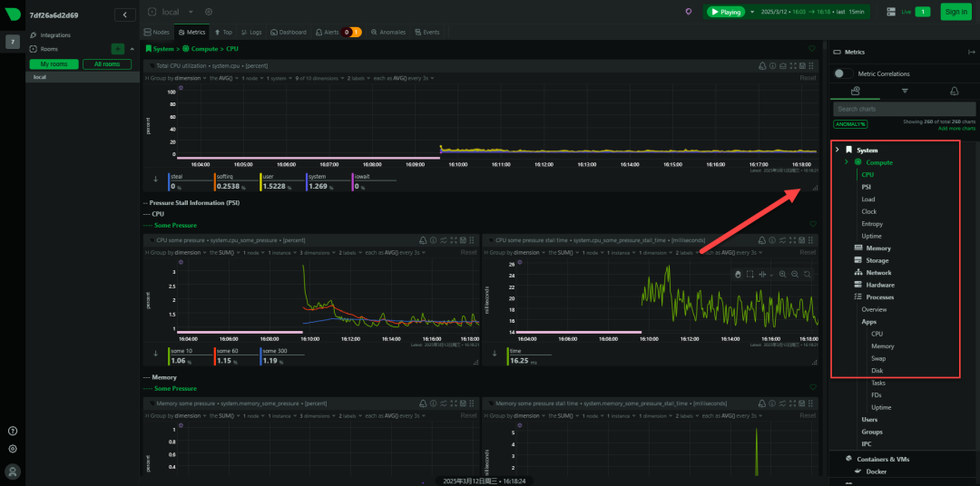Image resolution: width=980 pixels, height=486 pixels.
Task: Click Reset on Total CPU utilization chart
Action: [x=808, y=78]
